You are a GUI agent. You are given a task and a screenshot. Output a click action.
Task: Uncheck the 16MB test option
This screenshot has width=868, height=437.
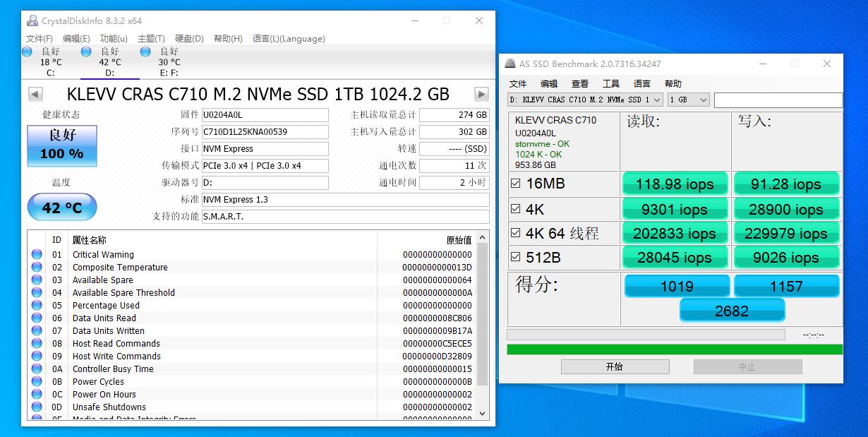[516, 183]
